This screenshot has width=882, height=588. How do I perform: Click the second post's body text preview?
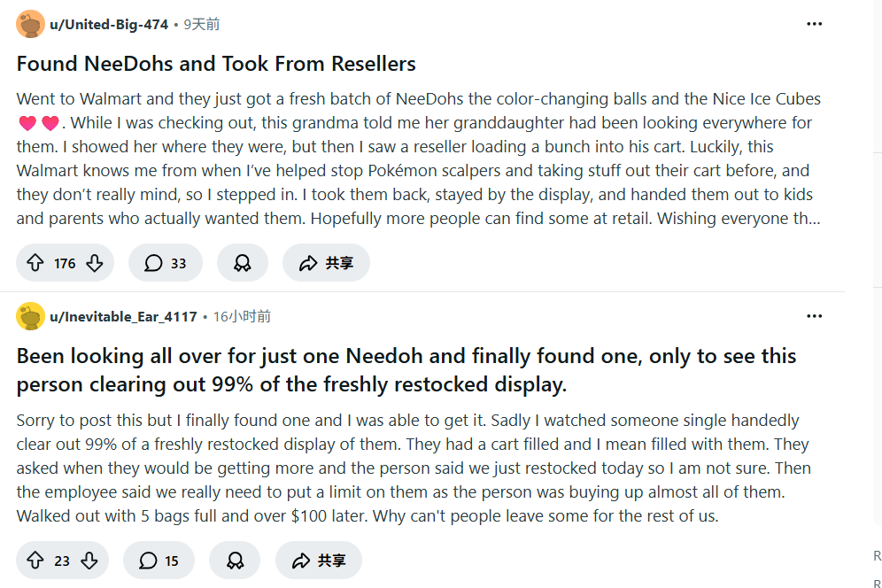(x=412, y=468)
